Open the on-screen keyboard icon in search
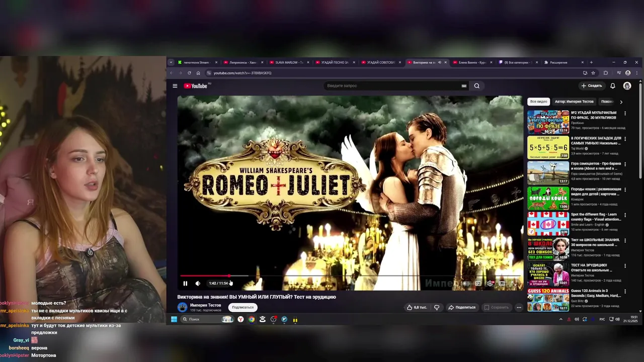The height and width of the screenshot is (362, 644). (x=464, y=86)
